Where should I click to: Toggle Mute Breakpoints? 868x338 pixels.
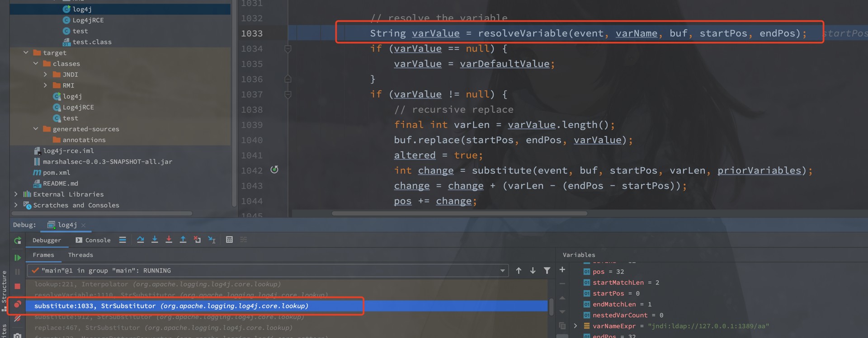18,319
